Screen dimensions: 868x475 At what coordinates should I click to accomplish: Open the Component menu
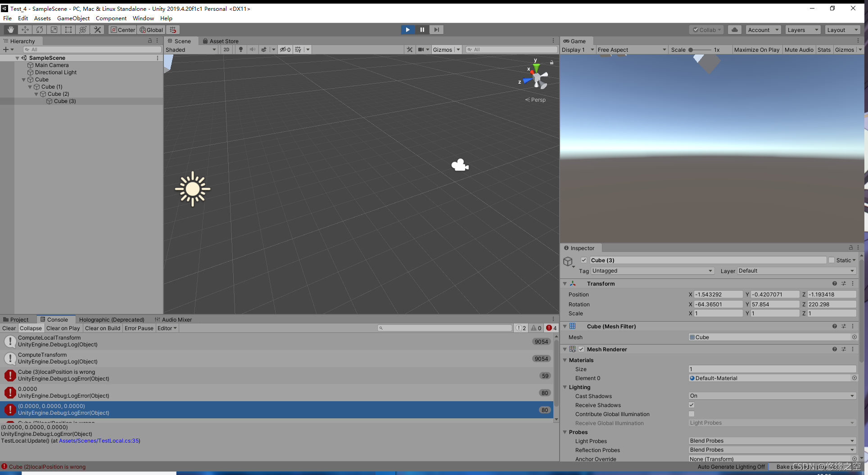[111, 18]
